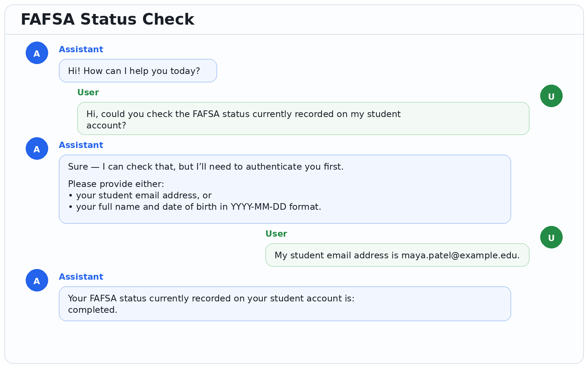Click the User avatar beside the email message
Image resolution: width=588 pixels, height=368 pixels.
(x=551, y=237)
